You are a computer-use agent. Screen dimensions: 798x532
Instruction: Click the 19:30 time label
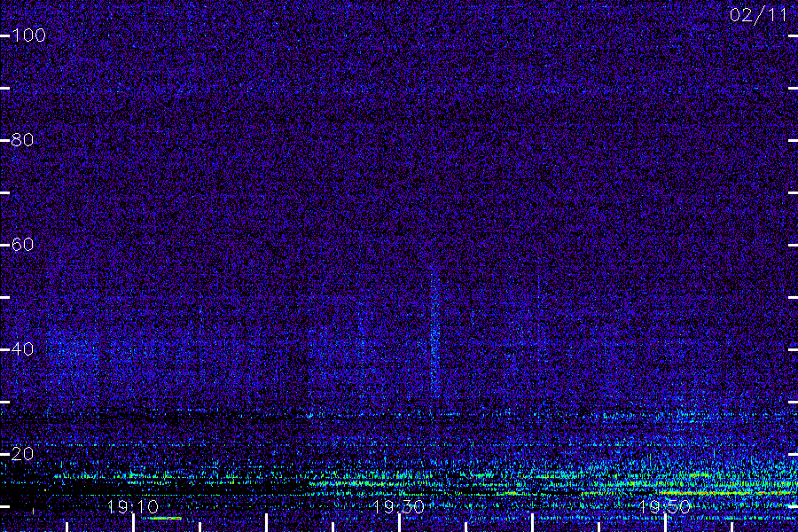click(x=398, y=506)
